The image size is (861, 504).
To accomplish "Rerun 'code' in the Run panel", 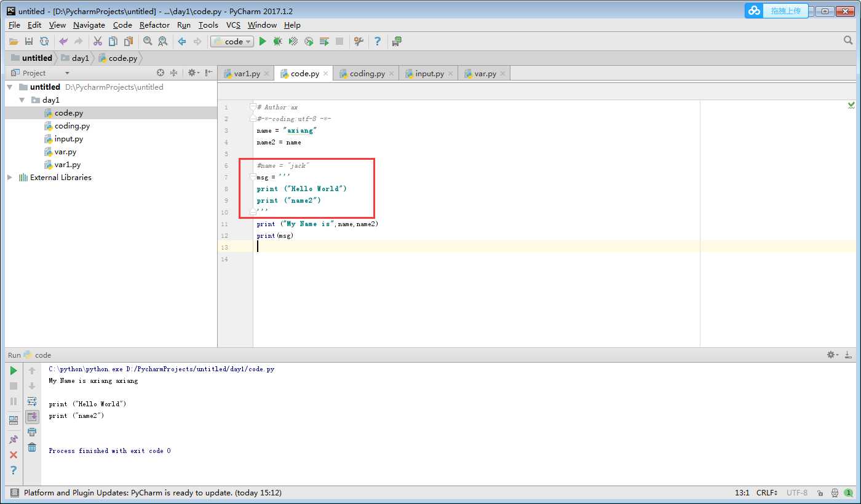I will (14, 371).
